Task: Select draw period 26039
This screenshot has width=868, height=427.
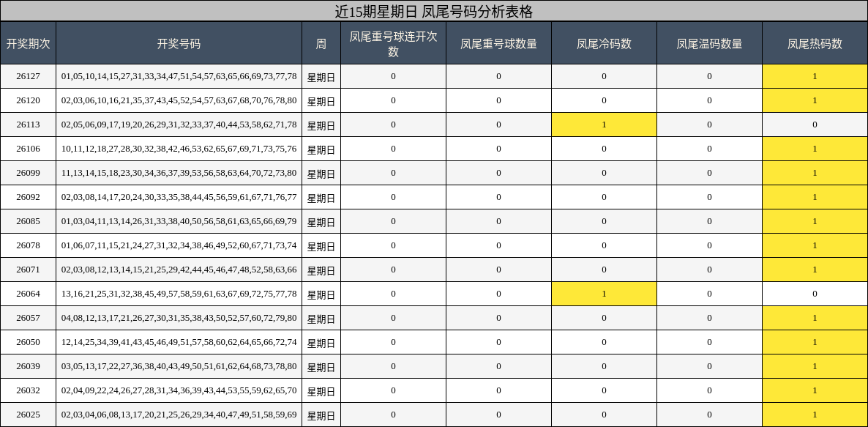Action: click(29, 366)
